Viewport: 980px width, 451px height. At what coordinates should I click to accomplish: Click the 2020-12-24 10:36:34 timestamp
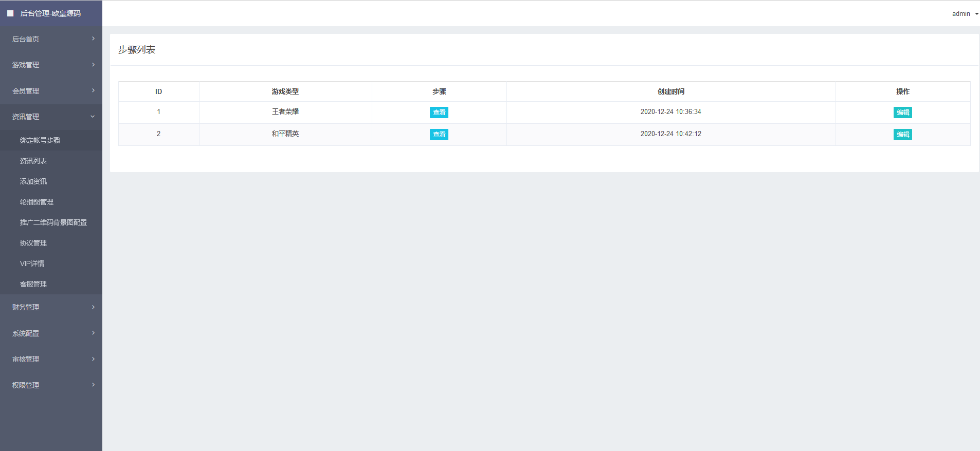pos(670,111)
